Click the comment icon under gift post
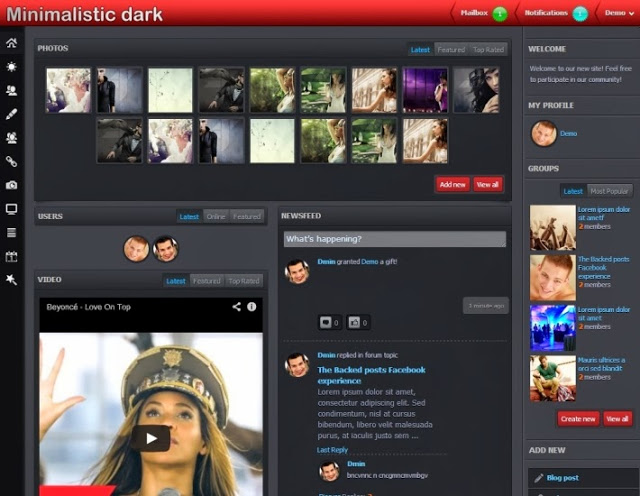This screenshot has height=496, width=640. pos(325,322)
